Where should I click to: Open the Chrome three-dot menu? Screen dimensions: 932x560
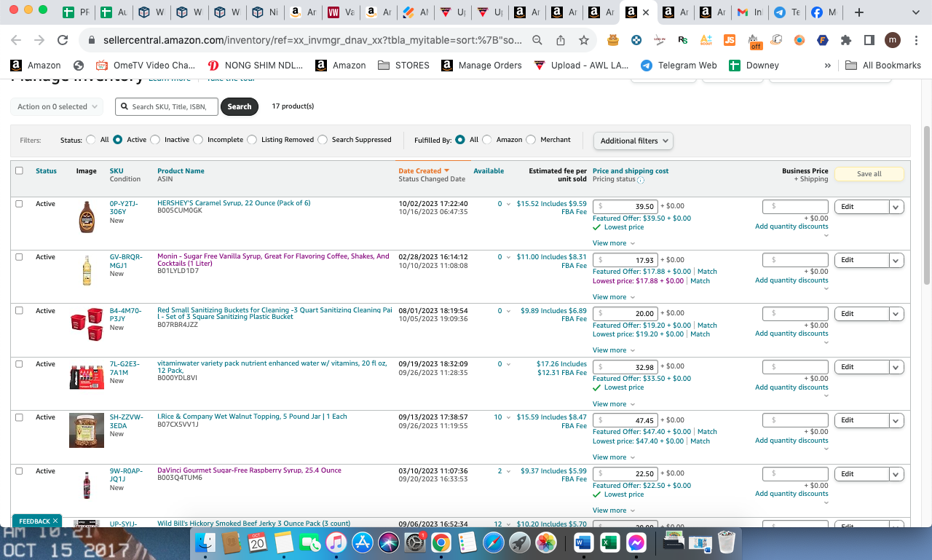(915, 40)
